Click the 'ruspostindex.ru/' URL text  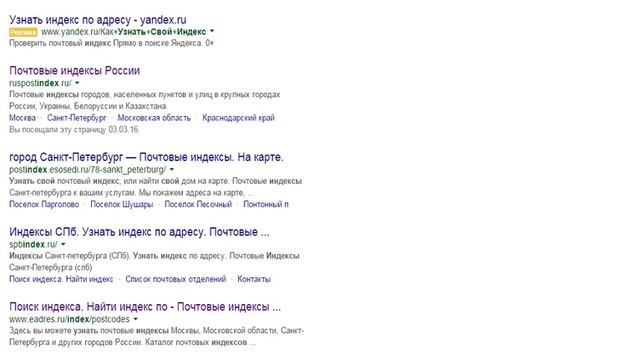pos(40,83)
